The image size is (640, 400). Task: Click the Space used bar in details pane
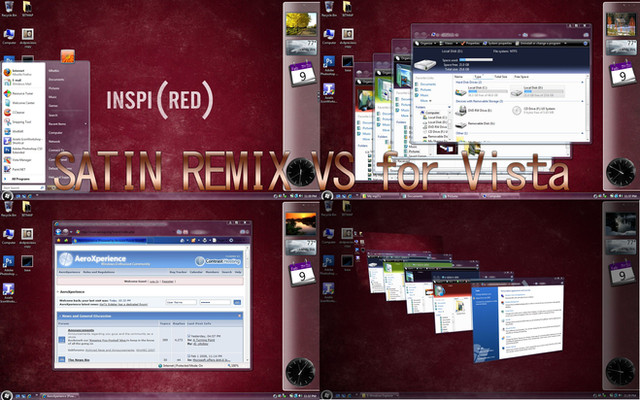point(476,60)
